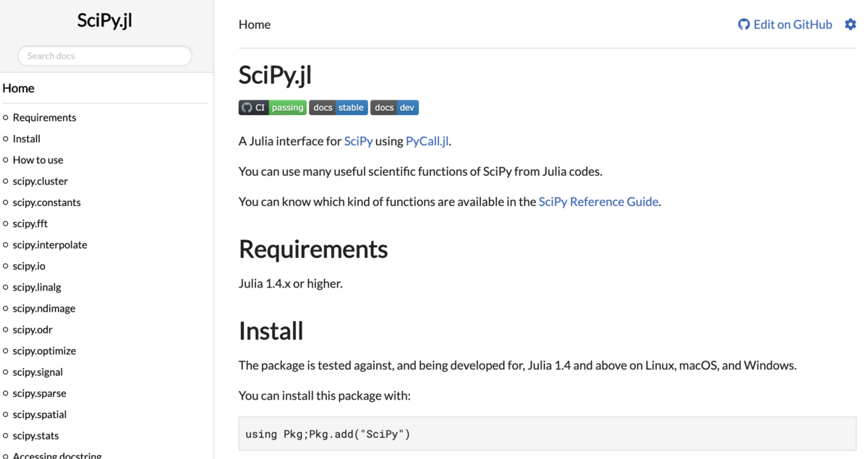Navigate to scipy.constants entry

pyautogui.click(x=47, y=202)
